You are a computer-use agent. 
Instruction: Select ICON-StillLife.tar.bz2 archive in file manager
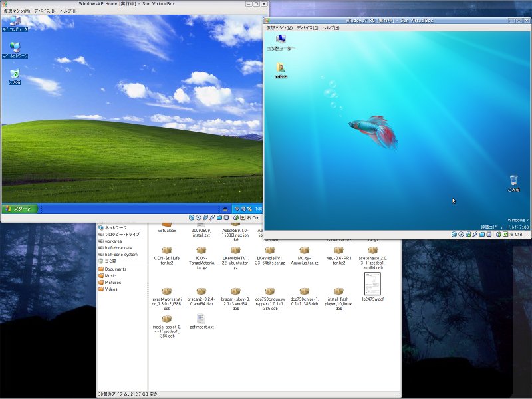point(167,255)
